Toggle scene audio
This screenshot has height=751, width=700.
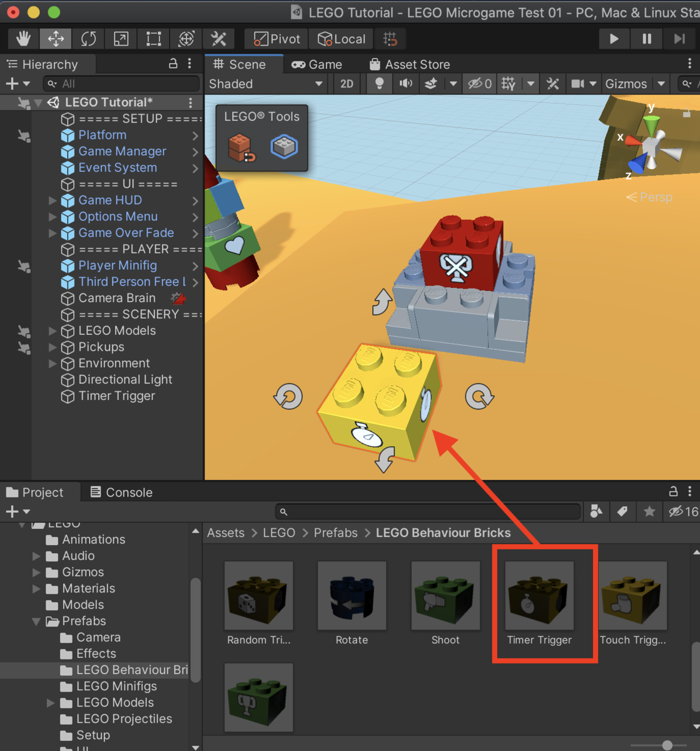(406, 84)
